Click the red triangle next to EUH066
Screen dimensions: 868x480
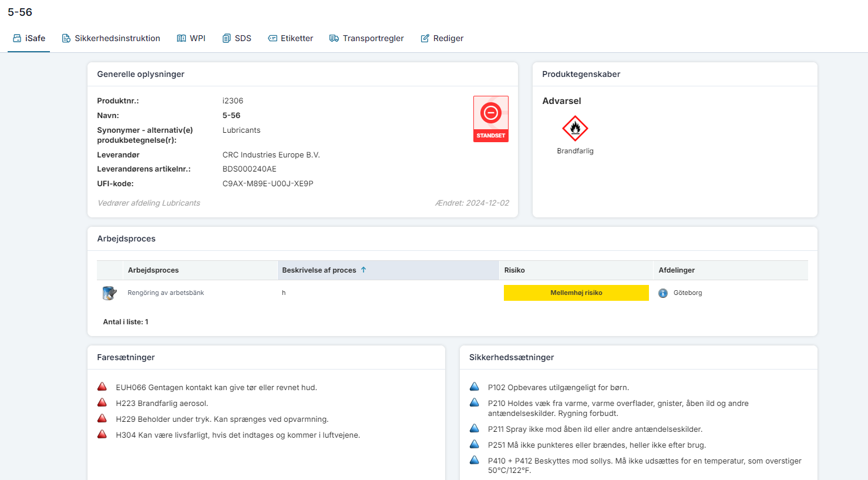pyautogui.click(x=102, y=387)
